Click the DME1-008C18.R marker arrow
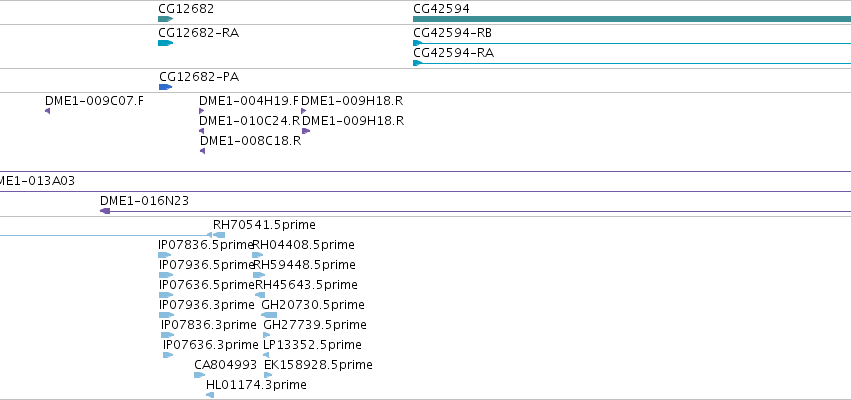 tap(202, 151)
